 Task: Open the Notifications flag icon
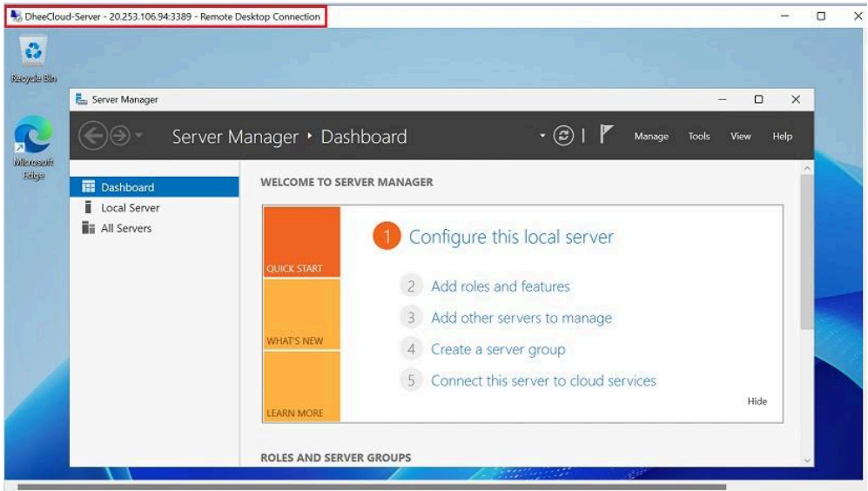tap(607, 135)
